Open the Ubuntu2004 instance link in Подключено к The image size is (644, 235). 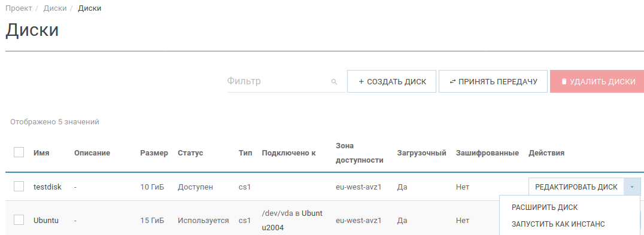[292, 220]
